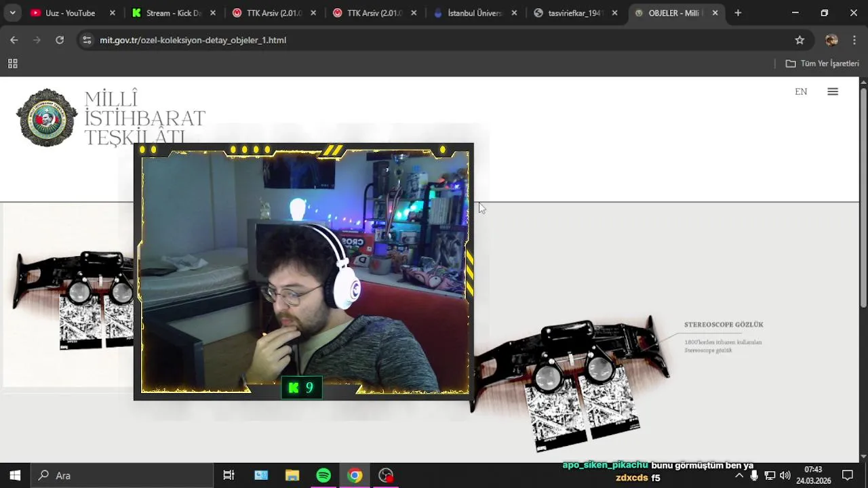This screenshot has height=488, width=868.
Task: Open a new browser tab
Action: pyautogui.click(x=738, y=13)
